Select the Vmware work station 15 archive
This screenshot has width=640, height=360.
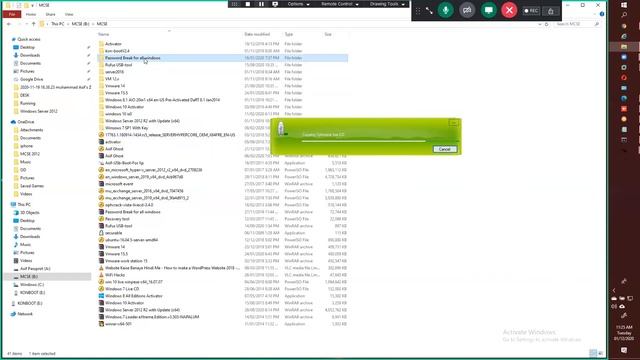point(126,261)
